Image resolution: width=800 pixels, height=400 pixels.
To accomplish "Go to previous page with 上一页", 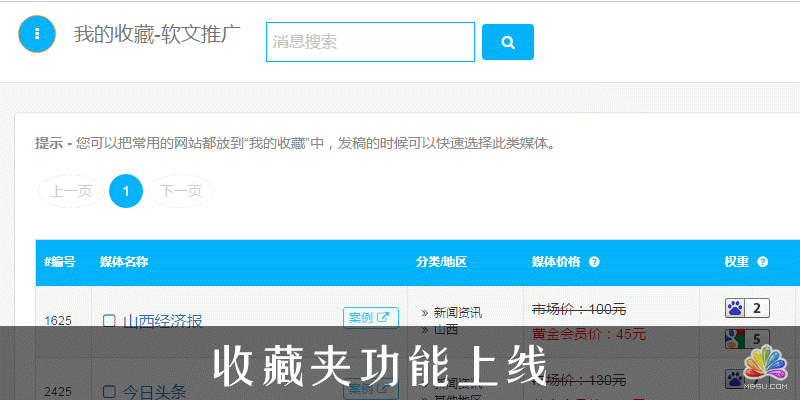I will coord(71,190).
